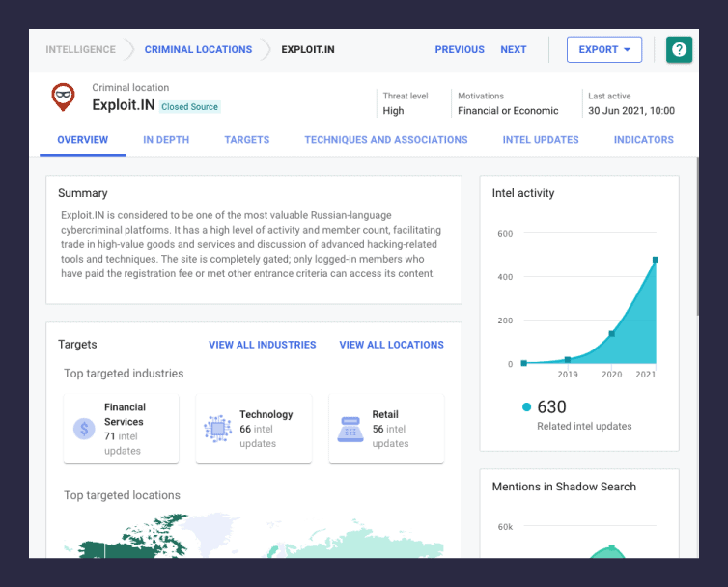Navigate to Criminal Locations breadcrumb
The height and width of the screenshot is (587, 728).
click(x=198, y=49)
